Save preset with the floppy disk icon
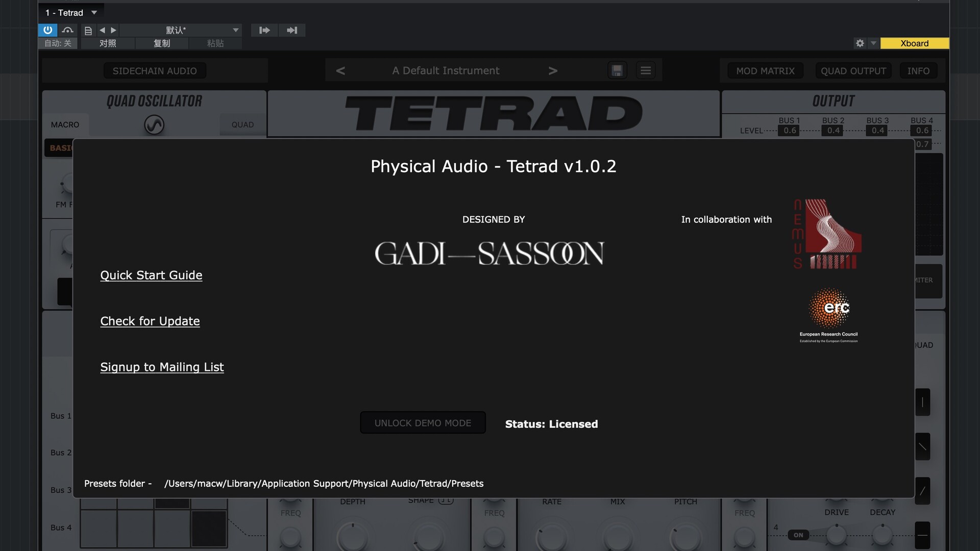The height and width of the screenshot is (551, 980). [x=617, y=70]
